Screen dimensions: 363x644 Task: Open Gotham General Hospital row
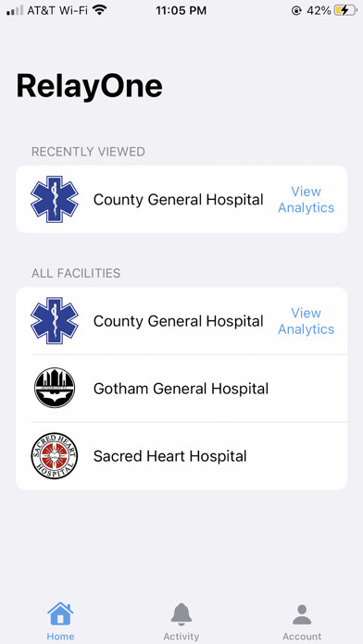pos(181,388)
